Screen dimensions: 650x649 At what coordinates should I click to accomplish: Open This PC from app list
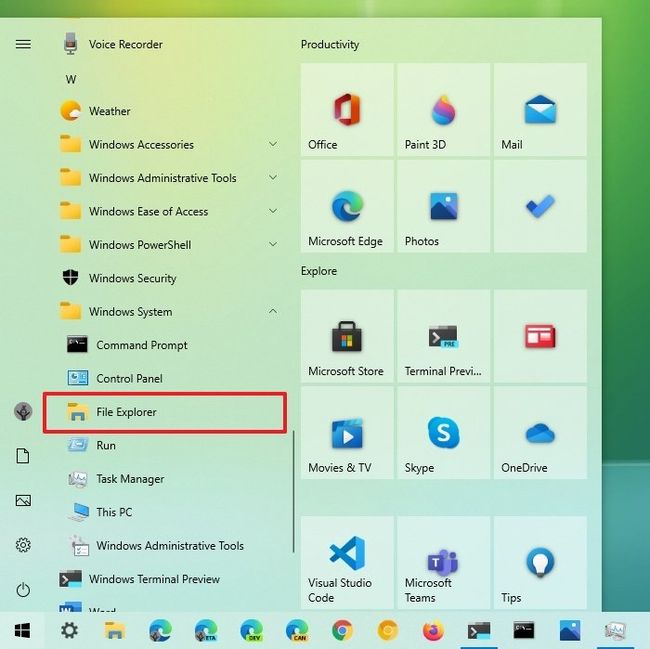pos(166,512)
